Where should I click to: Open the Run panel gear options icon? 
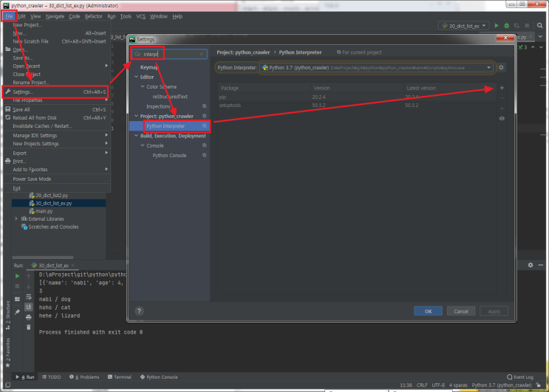point(531,265)
